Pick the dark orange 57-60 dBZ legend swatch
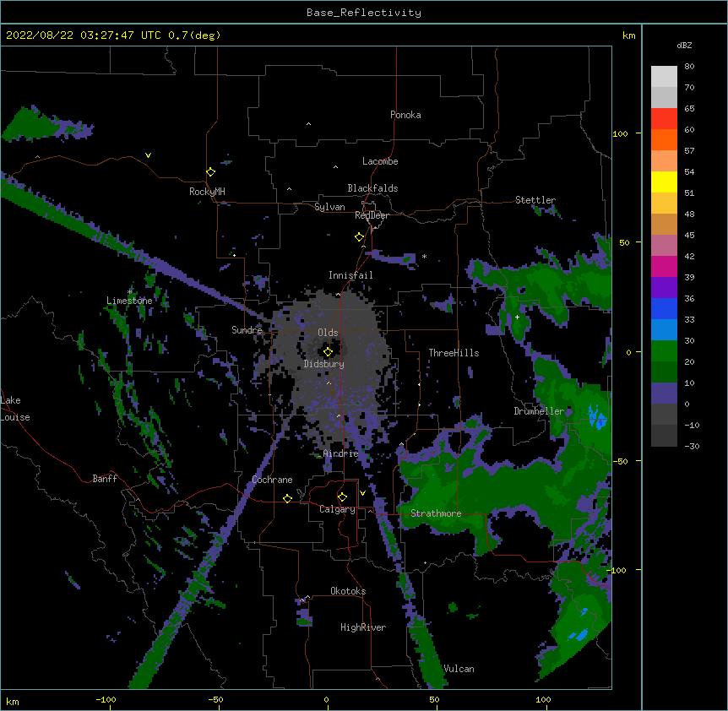Image resolution: width=728 pixels, height=711 pixels. pos(664,139)
